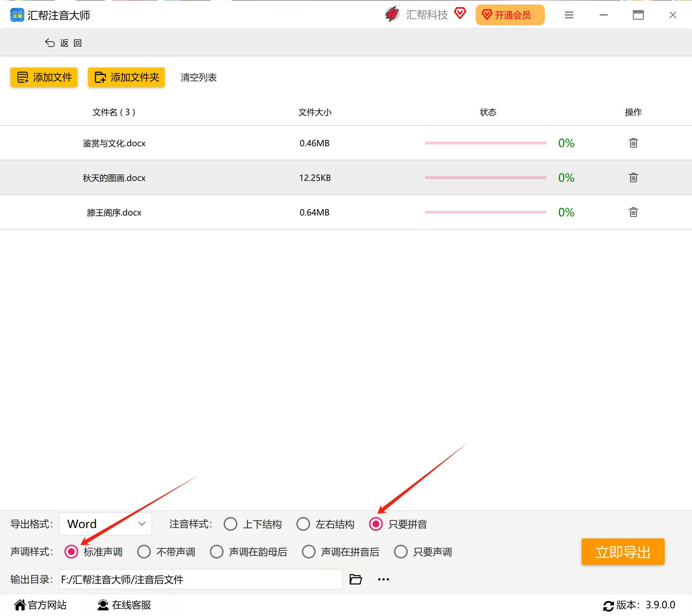Click the 文件大小 column header
This screenshot has width=692, height=616.
(x=315, y=112)
